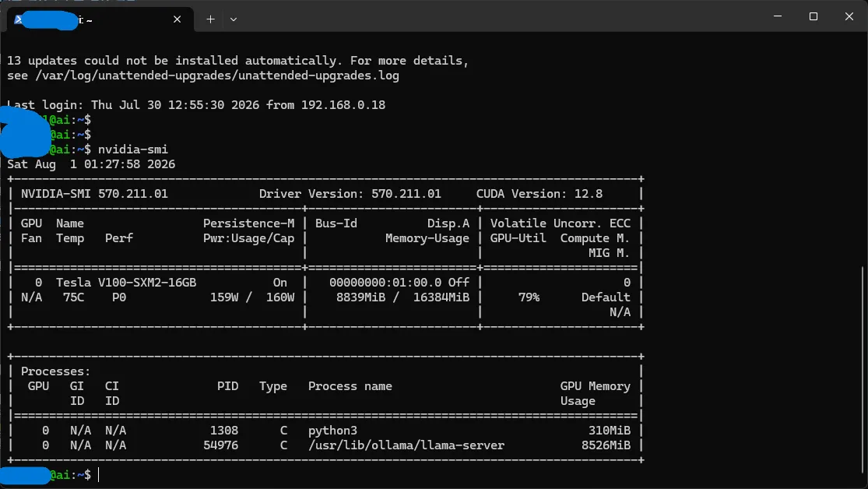Click PID '54976' value

click(x=220, y=445)
